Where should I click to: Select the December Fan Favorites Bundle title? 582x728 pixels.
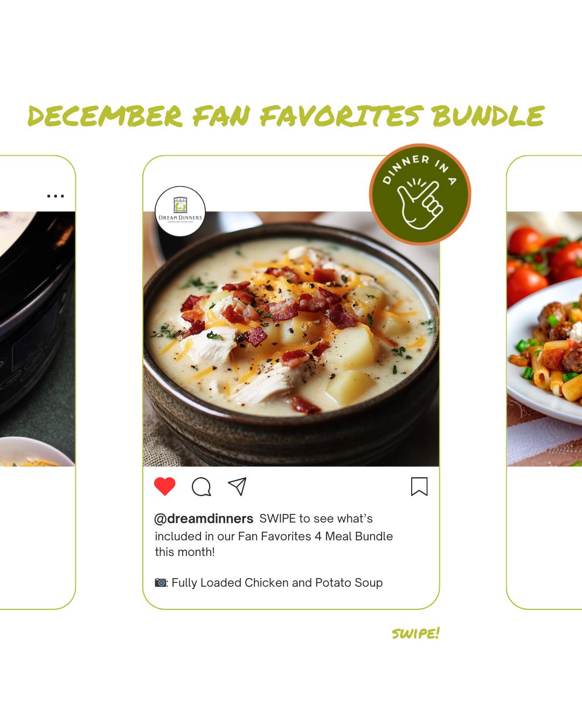coord(286,116)
